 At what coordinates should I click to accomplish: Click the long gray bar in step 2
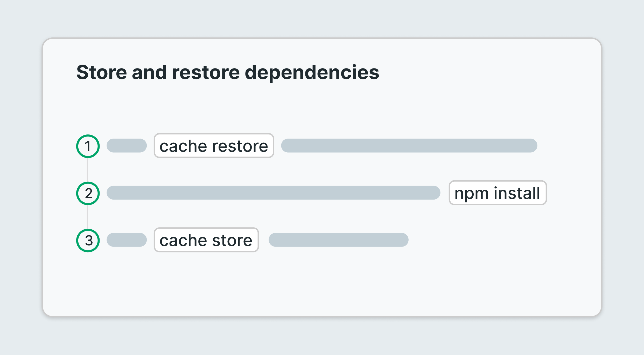pyautogui.click(x=274, y=193)
